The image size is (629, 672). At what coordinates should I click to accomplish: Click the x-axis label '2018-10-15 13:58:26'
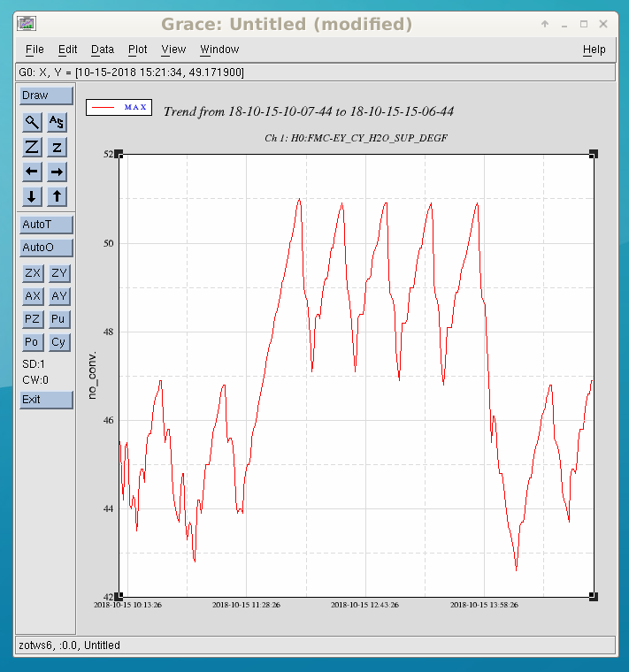[x=484, y=605]
